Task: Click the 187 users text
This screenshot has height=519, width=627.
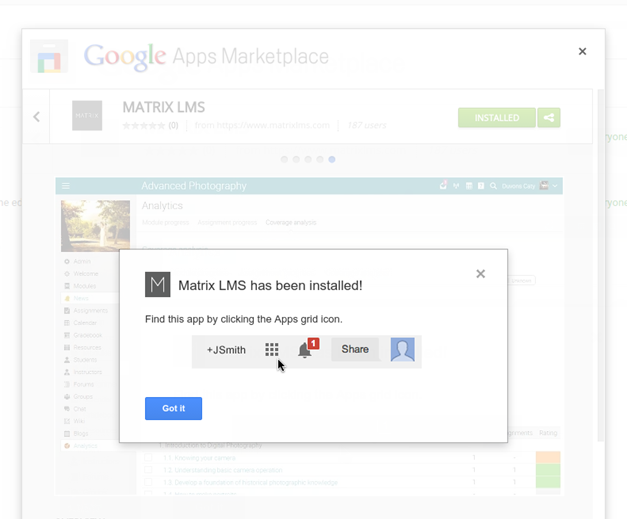Action: pos(367,126)
